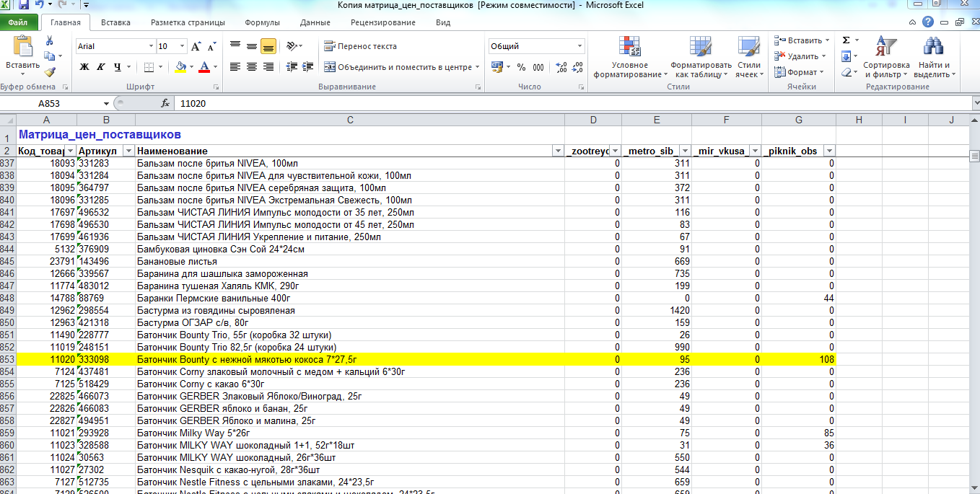Click the Increase indent icon

(308, 67)
